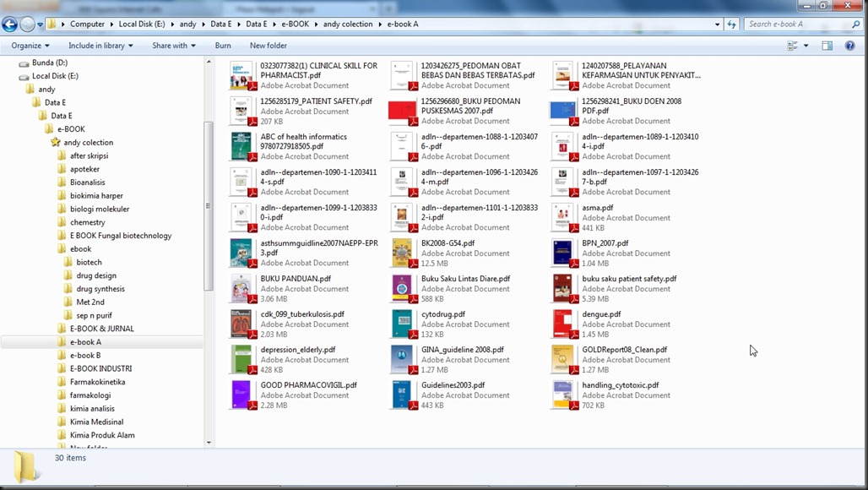868x490 pixels.
Task: Select Bunda (D:) drive in tree
Action: [50, 63]
